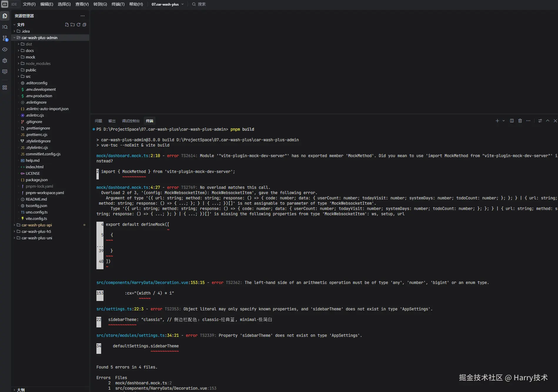Expand the node_modules folder

(x=19, y=63)
